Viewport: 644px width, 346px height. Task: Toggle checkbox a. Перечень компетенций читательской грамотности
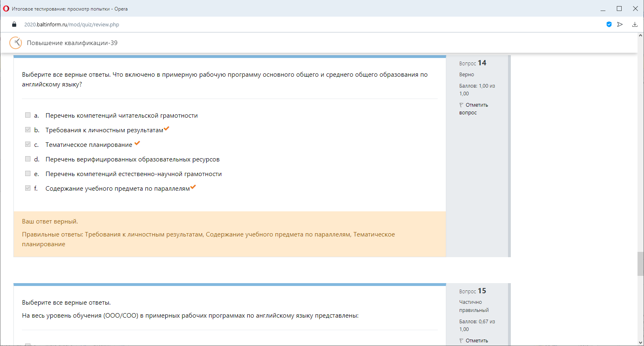click(28, 115)
